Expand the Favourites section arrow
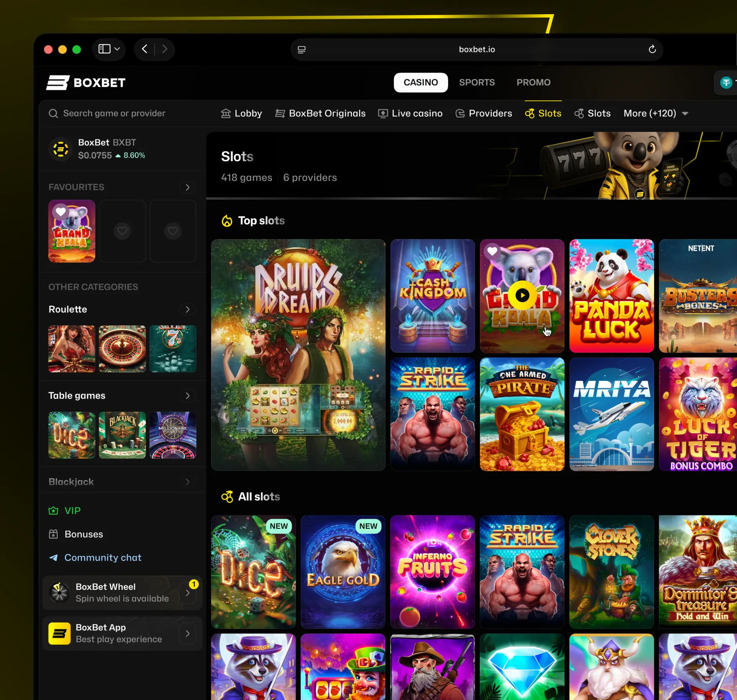 [x=188, y=187]
